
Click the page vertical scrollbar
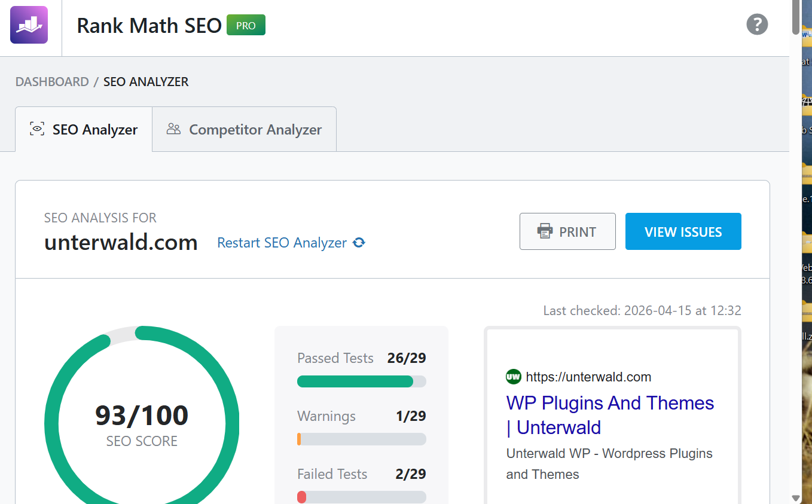[x=795, y=18]
